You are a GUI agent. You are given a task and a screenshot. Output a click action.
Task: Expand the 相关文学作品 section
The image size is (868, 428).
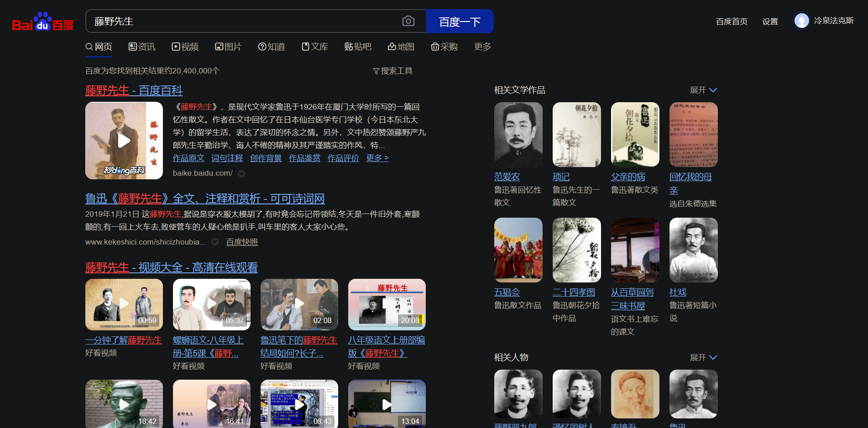[703, 90]
